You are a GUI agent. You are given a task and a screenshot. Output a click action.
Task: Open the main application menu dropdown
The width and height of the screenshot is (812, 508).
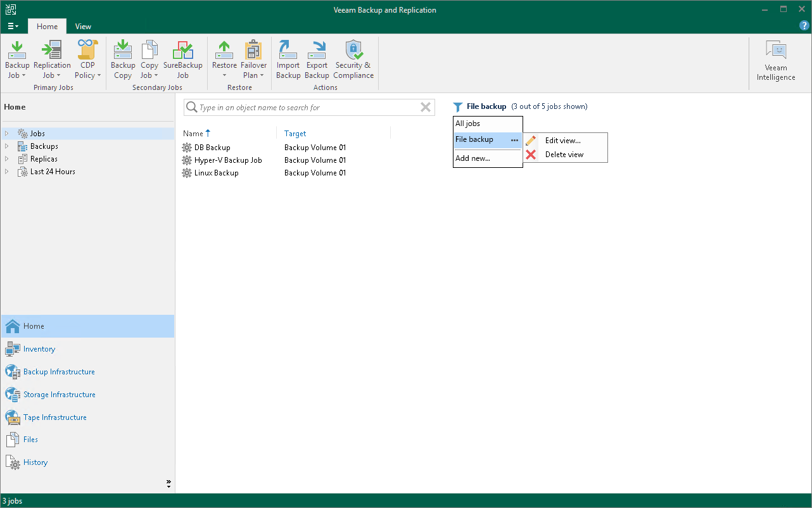click(13, 27)
